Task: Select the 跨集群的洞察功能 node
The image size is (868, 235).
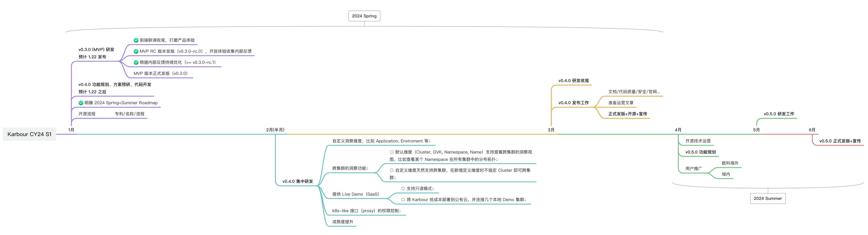Action: click(x=350, y=168)
